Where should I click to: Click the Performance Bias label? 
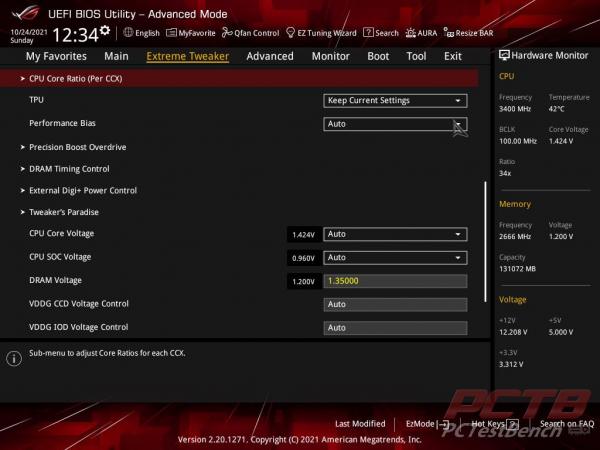coord(62,123)
